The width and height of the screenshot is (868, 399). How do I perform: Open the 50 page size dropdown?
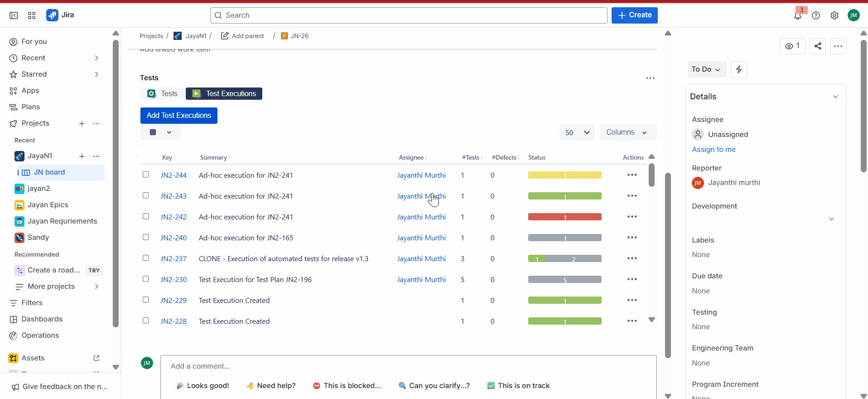click(x=577, y=132)
